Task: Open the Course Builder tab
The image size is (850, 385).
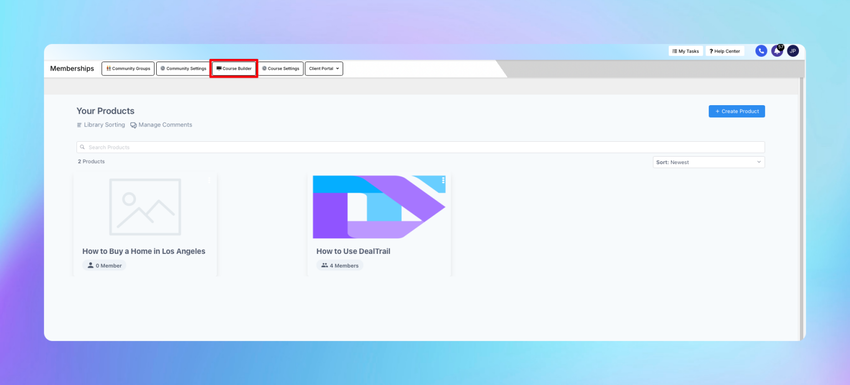Action: (234, 69)
